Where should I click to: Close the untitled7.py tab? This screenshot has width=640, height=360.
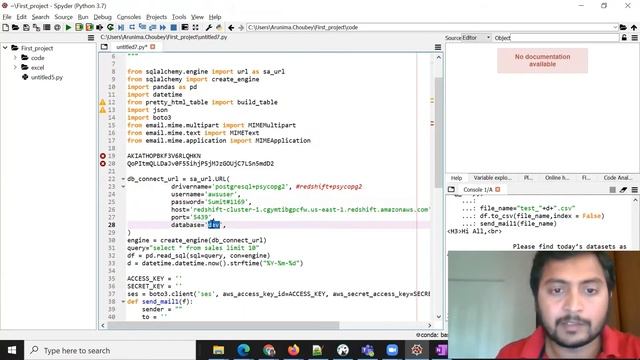coord(153,47)
